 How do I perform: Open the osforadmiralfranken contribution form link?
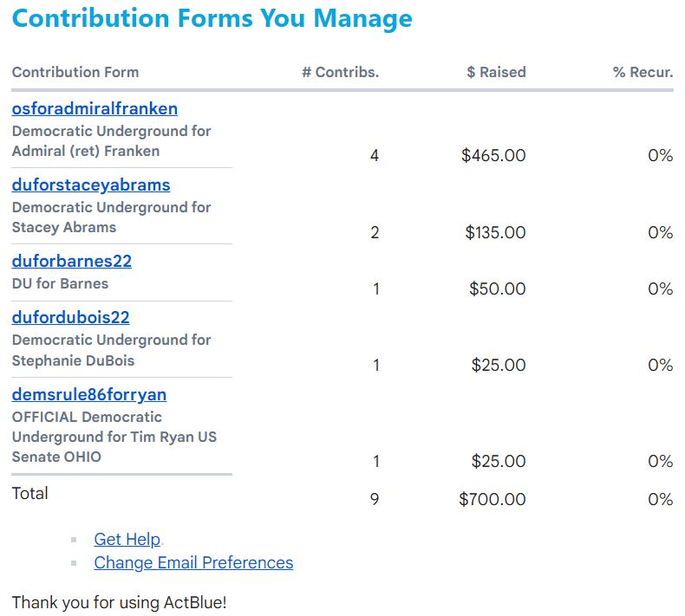95,108
